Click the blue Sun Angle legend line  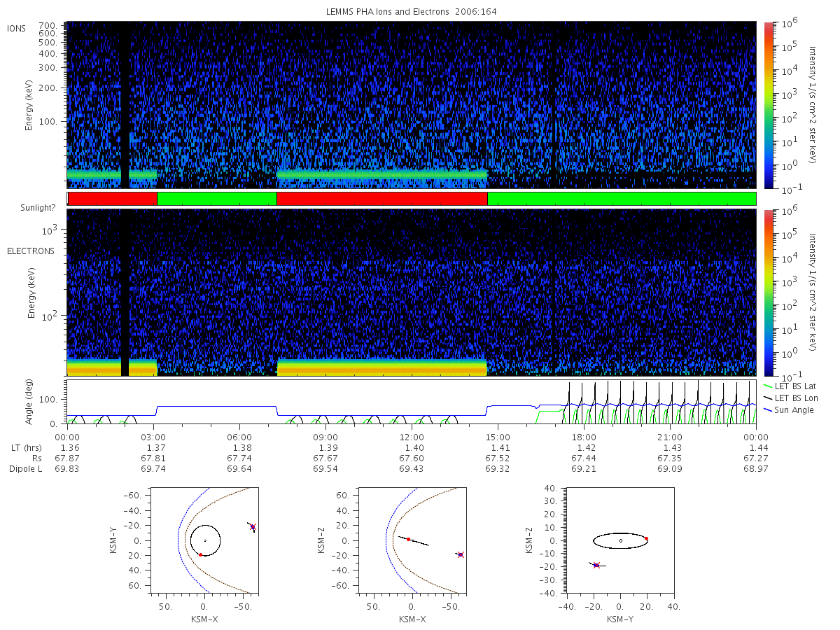click(x=768, y=409)
